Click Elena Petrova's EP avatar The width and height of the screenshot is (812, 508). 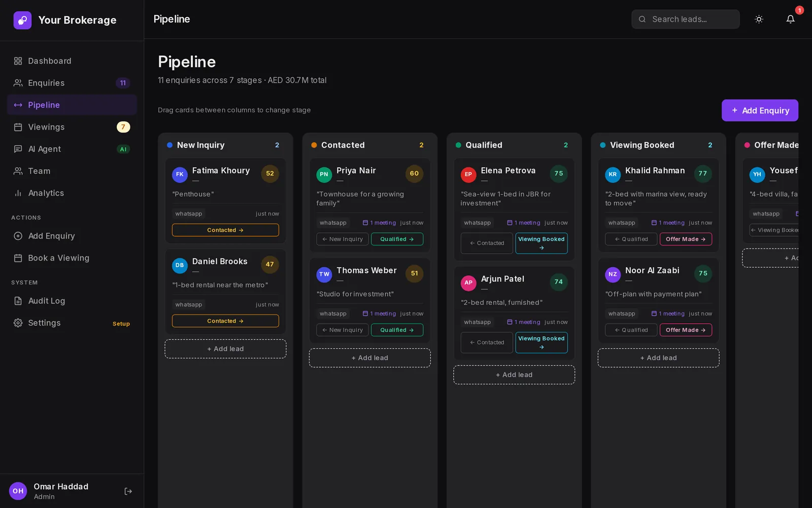(468, 174)
